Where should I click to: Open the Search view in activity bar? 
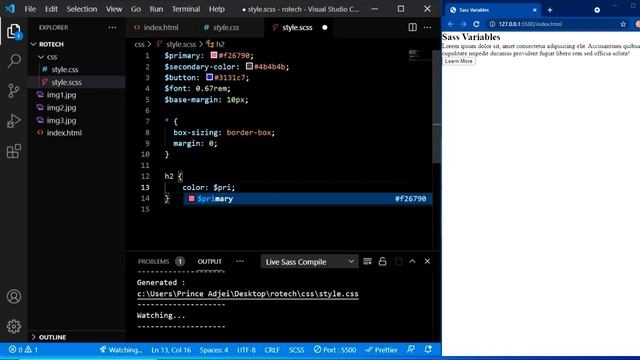pos(14,61)
